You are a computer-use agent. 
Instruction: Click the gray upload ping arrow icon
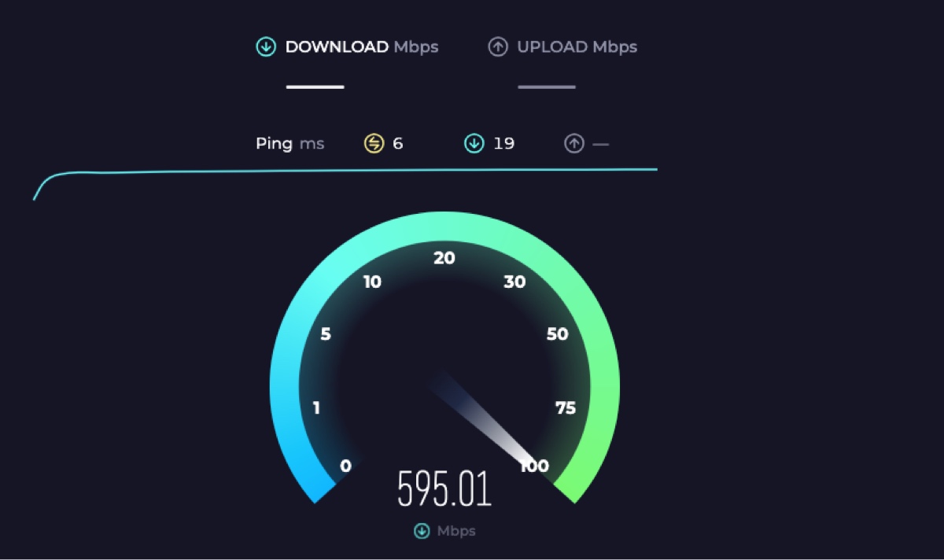coord(574,143)
